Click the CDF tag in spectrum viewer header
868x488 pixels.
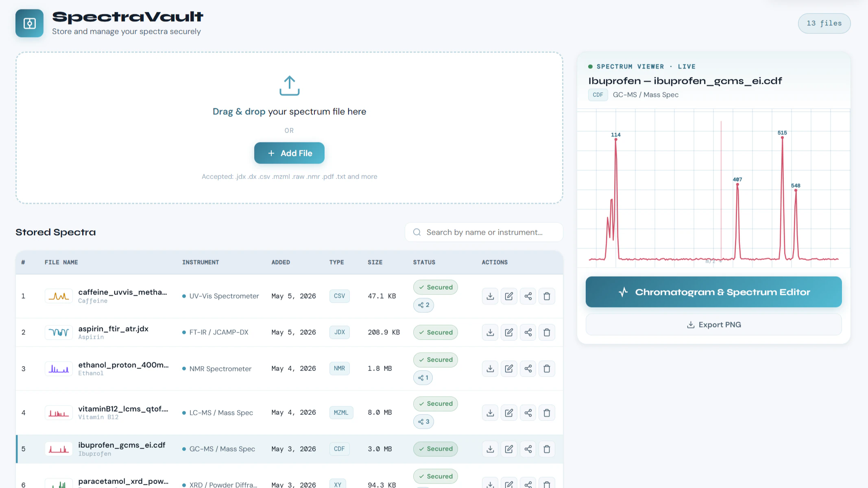point(598,95)
